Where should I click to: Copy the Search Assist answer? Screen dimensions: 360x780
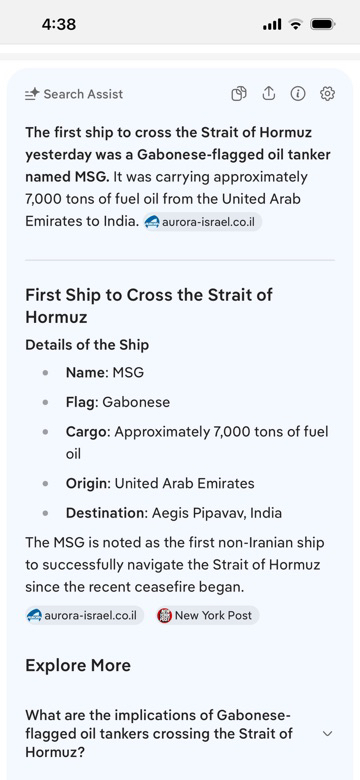click(x=239, y=94)
